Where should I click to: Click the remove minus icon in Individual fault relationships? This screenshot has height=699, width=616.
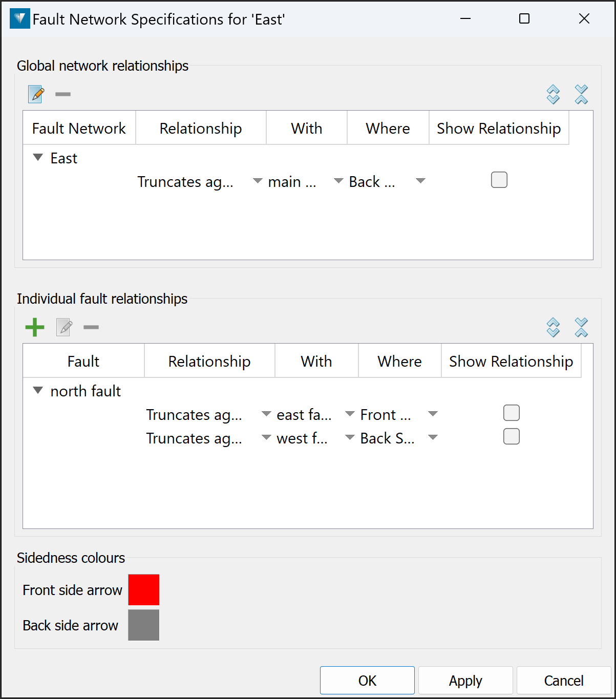(x=91, y=327)
